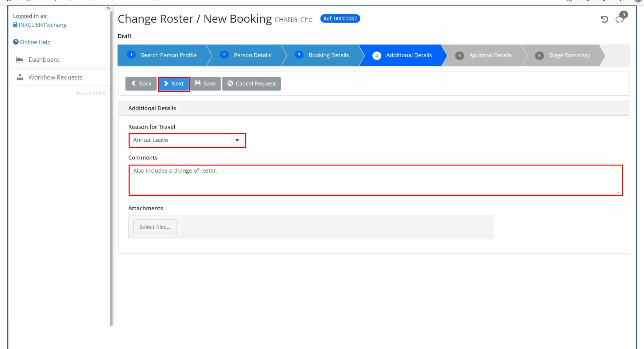This screenshot has width=644, height=349.
Task: Click the CHANG, Cho name text
Action: point(294,20)
